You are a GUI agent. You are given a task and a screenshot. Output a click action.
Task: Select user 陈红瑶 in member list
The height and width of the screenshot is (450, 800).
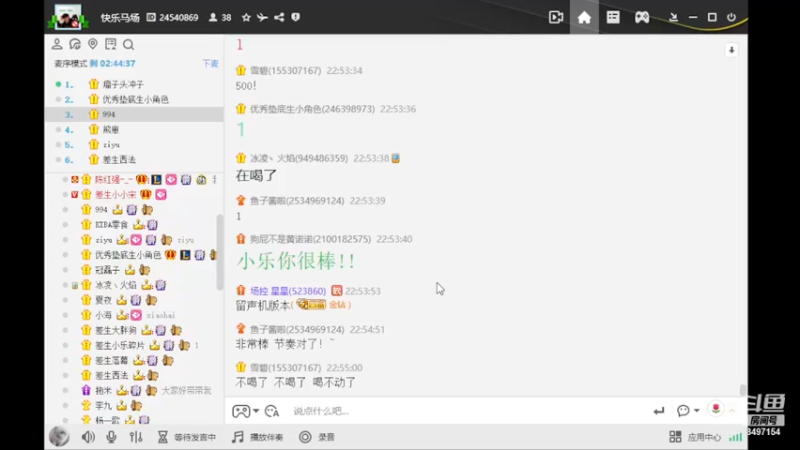point(113,180)
